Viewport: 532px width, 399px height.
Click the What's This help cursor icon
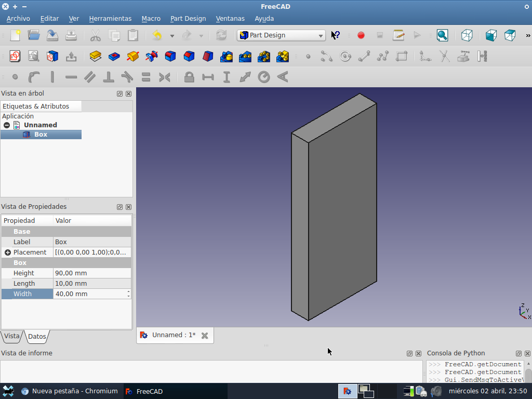click(336, 35)
